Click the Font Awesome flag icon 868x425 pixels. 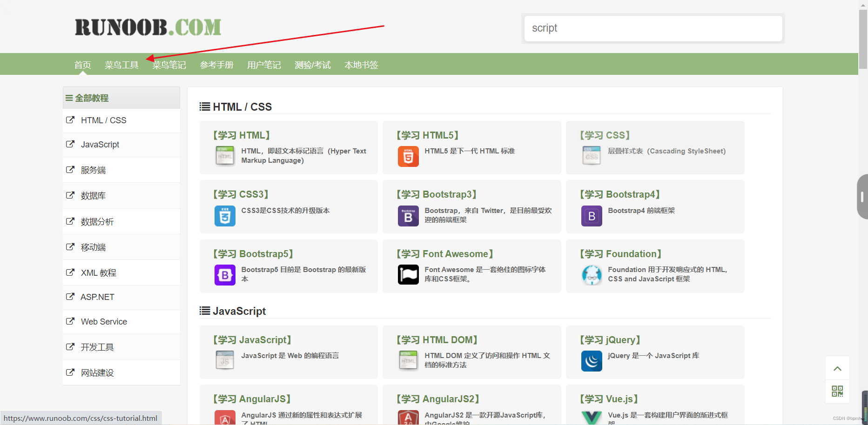408,275
